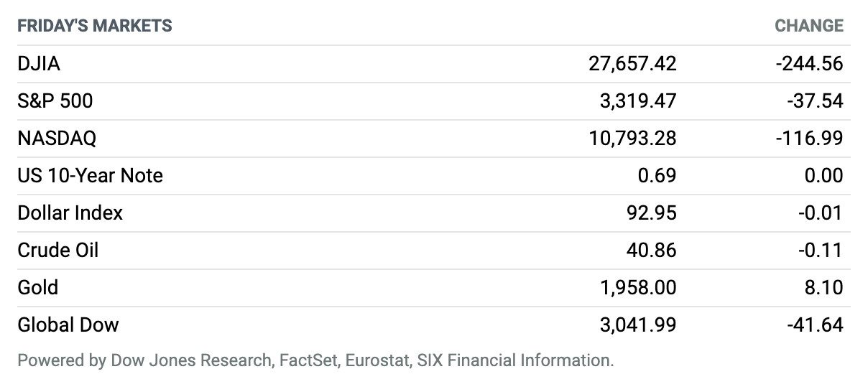Click the Gold change value 8.10
This screenshot has height=392, width=868.
(x=824, y=288)
